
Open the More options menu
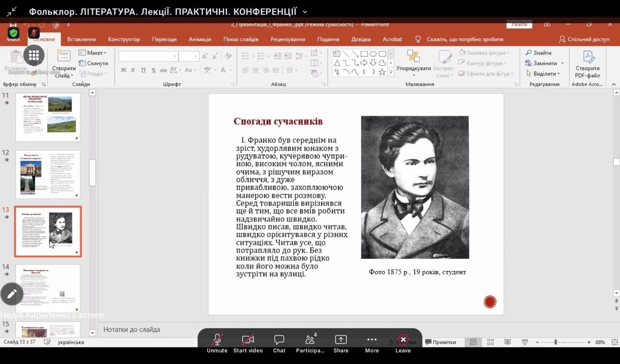372,340
